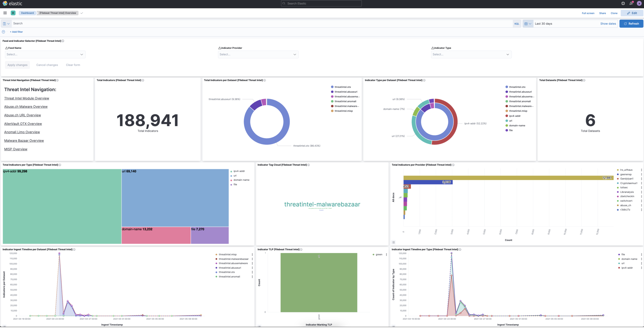The width and height of the screenshot is (644, 328).
Task: Expand the Indicator Provider dropdown
Action: coord(258,54)
